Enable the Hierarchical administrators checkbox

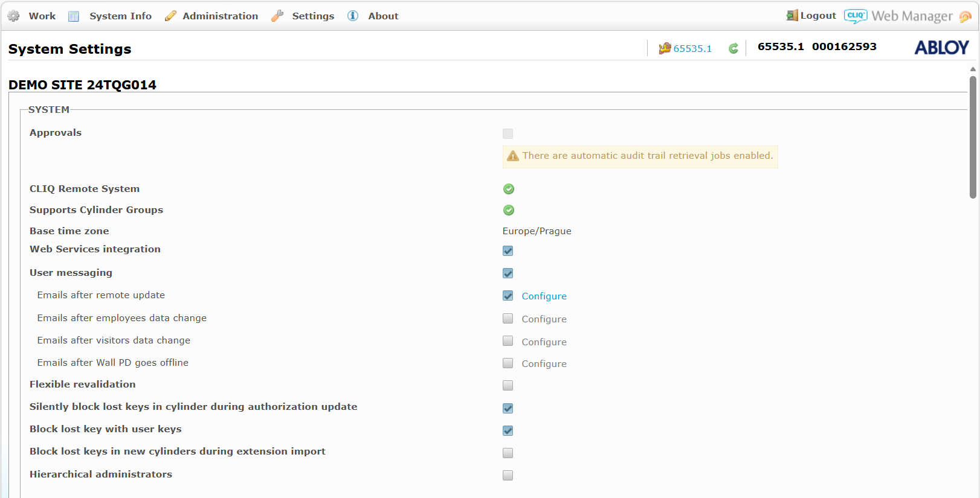pos(508,475)
